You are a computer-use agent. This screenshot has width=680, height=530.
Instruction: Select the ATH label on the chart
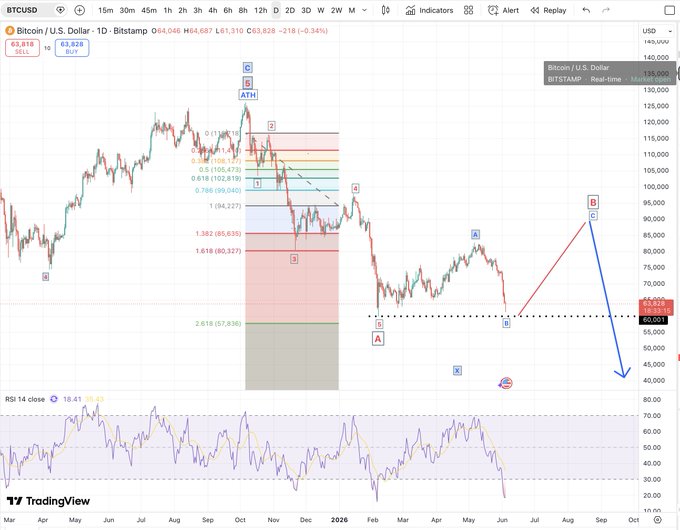point(248,95)
